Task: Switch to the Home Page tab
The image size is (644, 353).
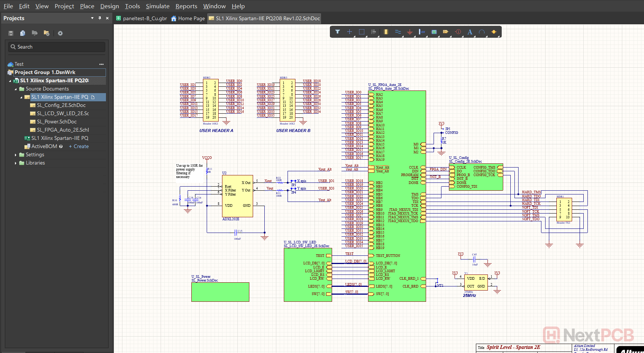Action: pyautogui.click(x=188, y=18)
